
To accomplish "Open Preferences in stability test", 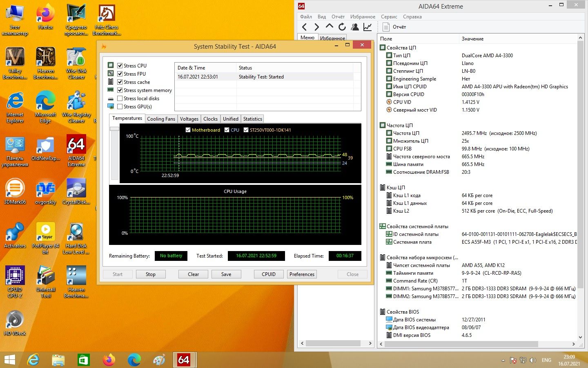I will coord(302,274).
